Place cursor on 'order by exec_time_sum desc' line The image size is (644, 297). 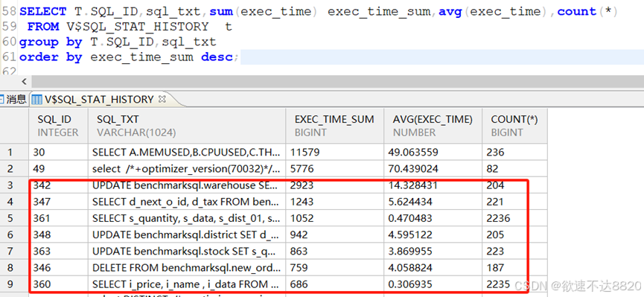point(129,57)
